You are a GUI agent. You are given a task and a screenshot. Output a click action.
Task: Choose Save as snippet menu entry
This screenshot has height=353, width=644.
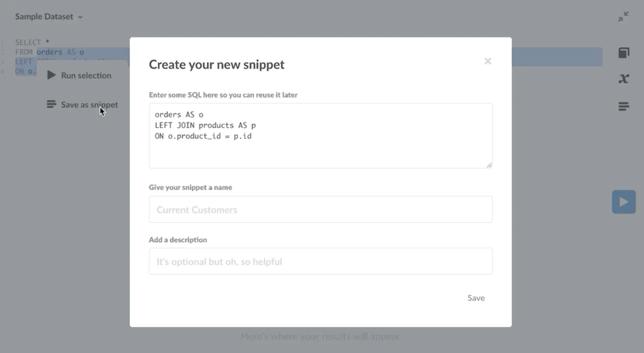click(89, 105)
